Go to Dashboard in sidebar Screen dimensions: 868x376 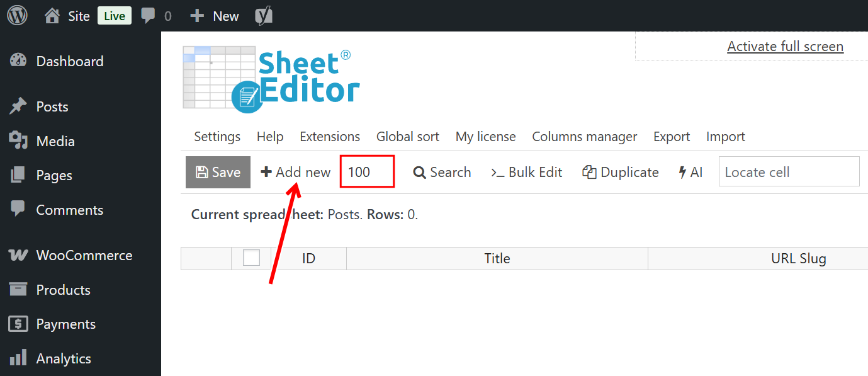70,61
